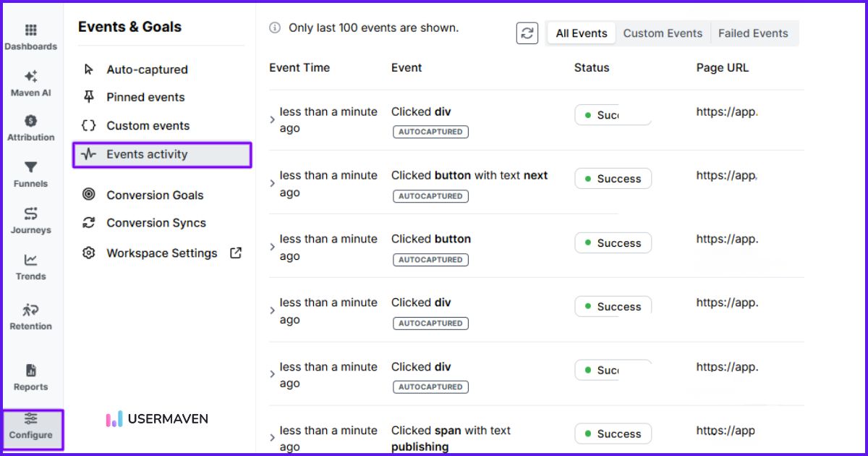Open the Retention sidebar icon
This screenshot has width=868, height=456.
click(x=30, y=310)
